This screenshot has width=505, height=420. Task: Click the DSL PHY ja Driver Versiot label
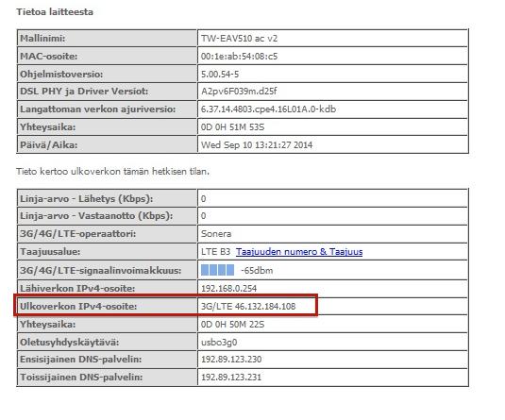84,92
